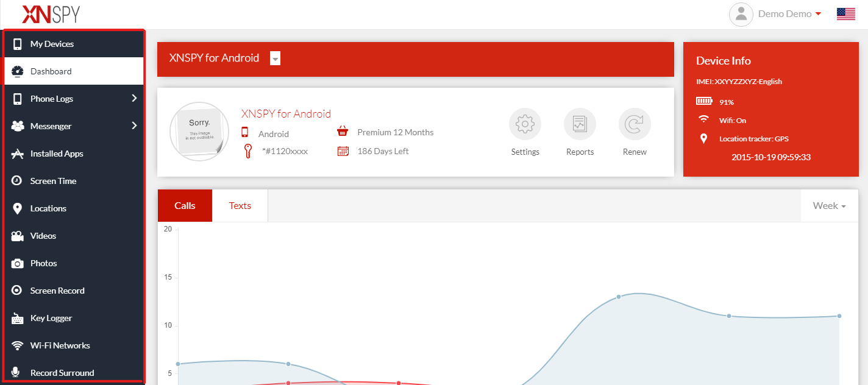Viewport: 868px width, 385px height.
Task: Click the Wi-Fi Networks icon
Action: click(x=18, y=345)
